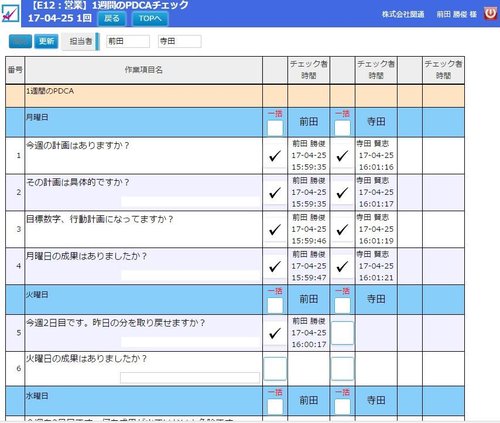The width and height of the screenshot is (500, 423).
Task: Click the 作業項目名 column header
Action: 144,70
